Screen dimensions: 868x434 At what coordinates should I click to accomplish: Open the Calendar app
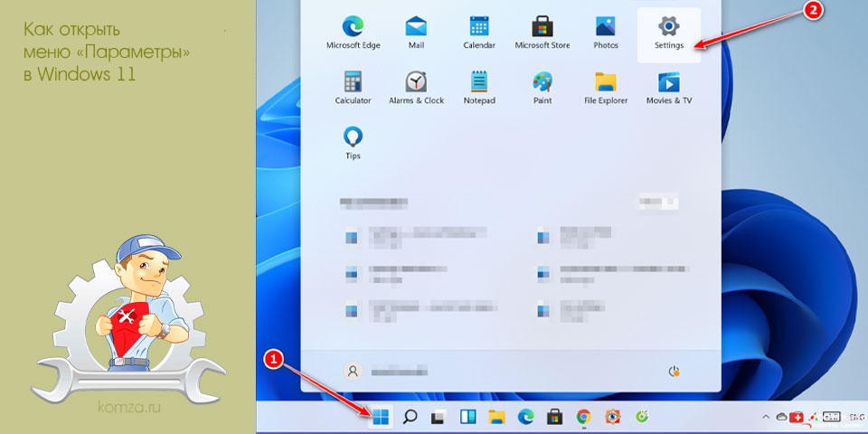point(479,33)
